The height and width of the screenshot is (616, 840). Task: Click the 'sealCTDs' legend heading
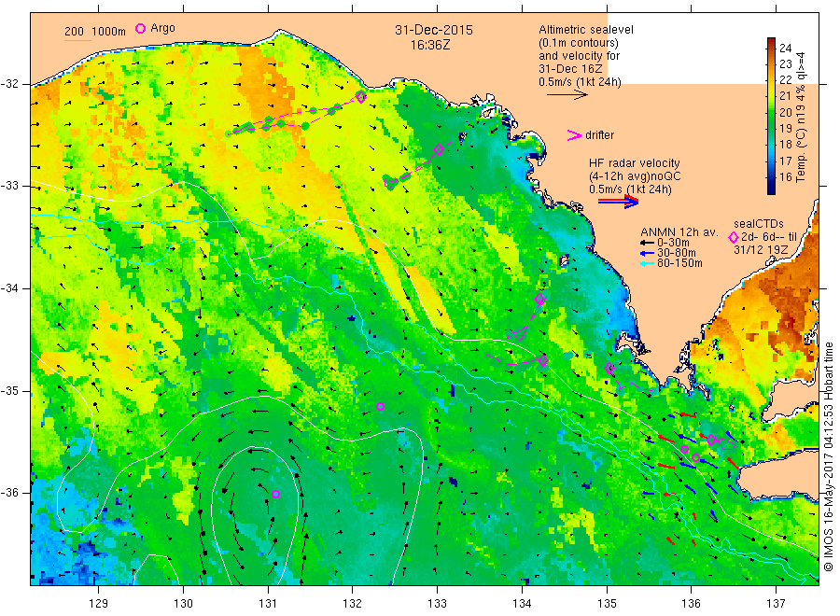tap(759, 224)
